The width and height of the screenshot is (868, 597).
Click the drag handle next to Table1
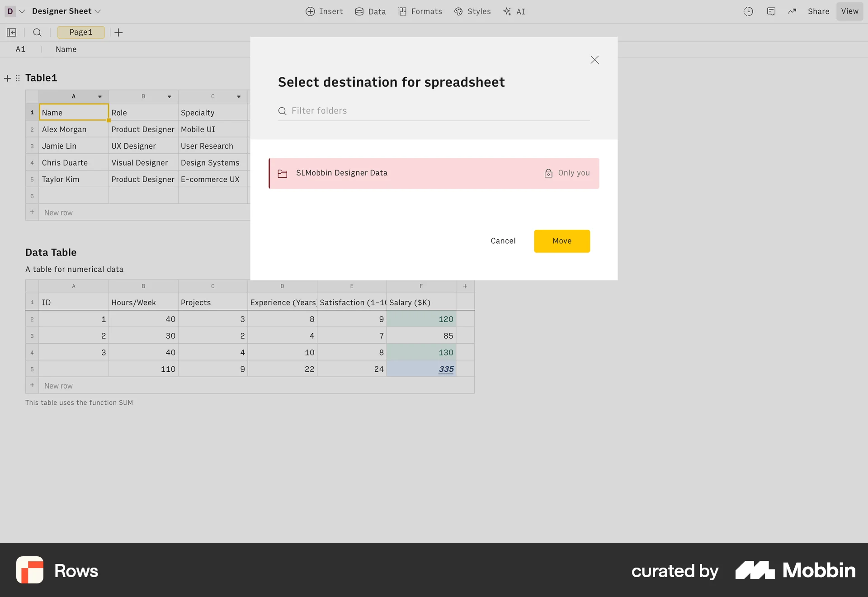(x=18, y=78)
